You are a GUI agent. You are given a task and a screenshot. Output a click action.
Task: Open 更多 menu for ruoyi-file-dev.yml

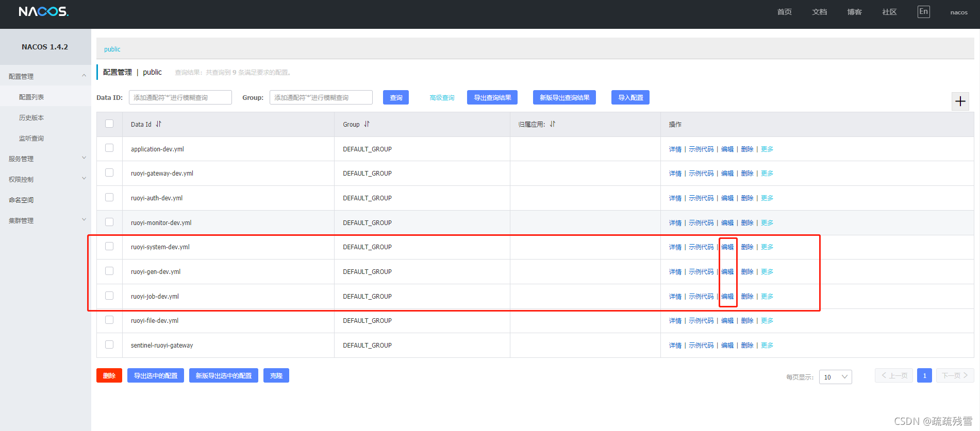(x=767, y=321)
